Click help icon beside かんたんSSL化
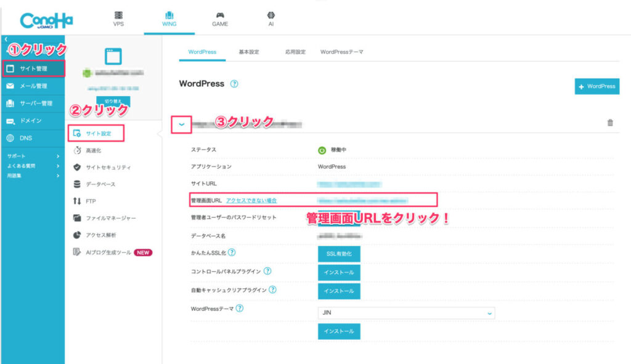The image size is (631, 364). (x=232, y=253)
